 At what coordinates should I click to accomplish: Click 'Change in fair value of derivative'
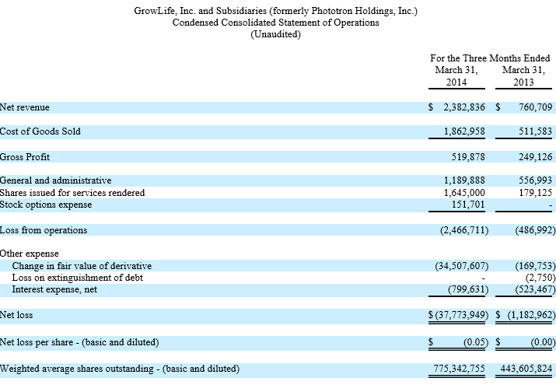pos(82,266)
